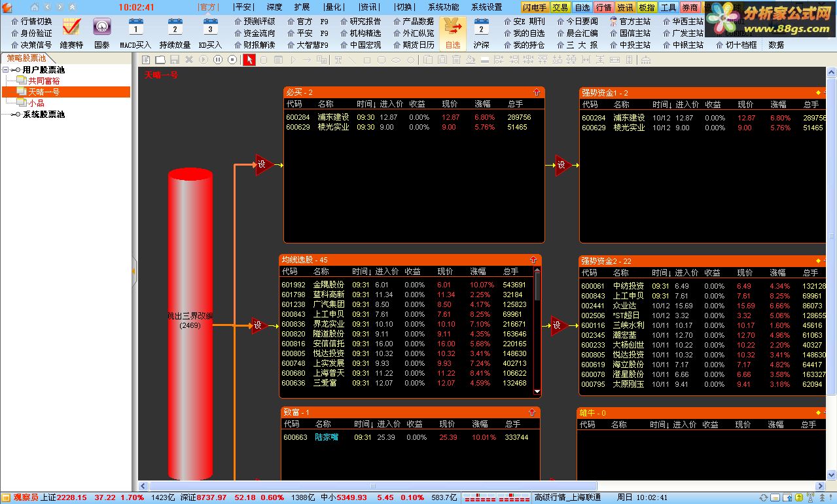Screen dimensions: 837x504
Task: Run the 持续放量 calendar icon
Action: click(x=175, y=27)
